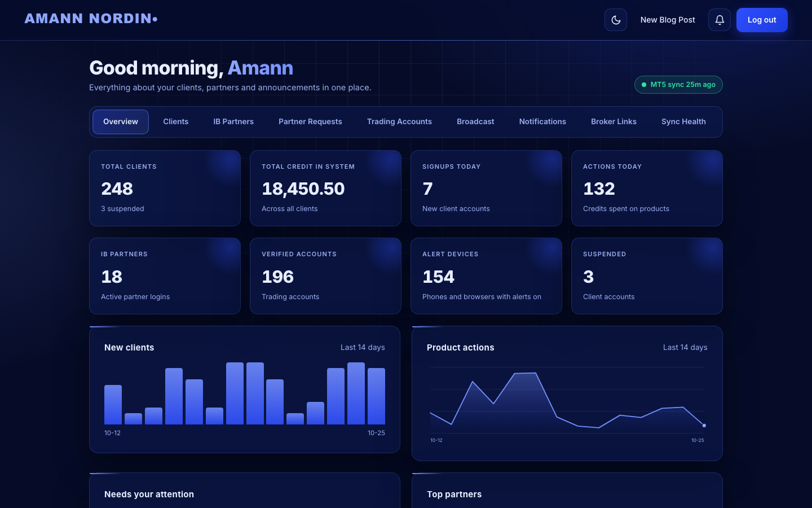Log out using the Log out button

(x=762, y=20)
